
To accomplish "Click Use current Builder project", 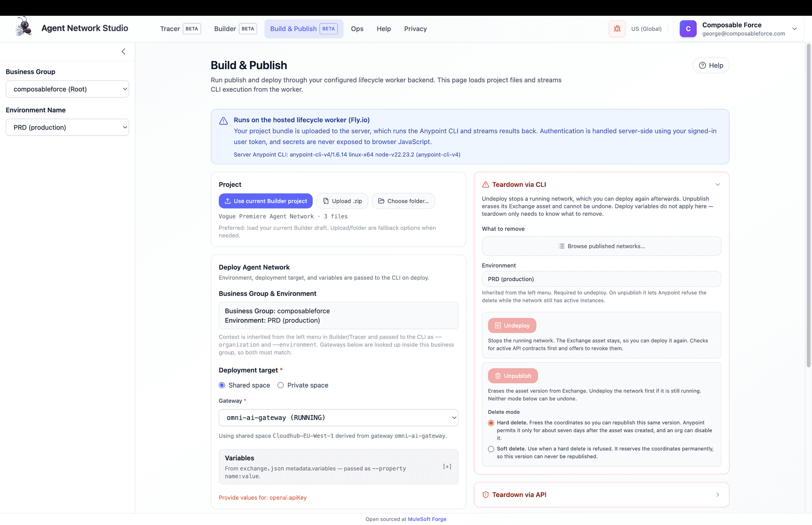I will point(266,201).
